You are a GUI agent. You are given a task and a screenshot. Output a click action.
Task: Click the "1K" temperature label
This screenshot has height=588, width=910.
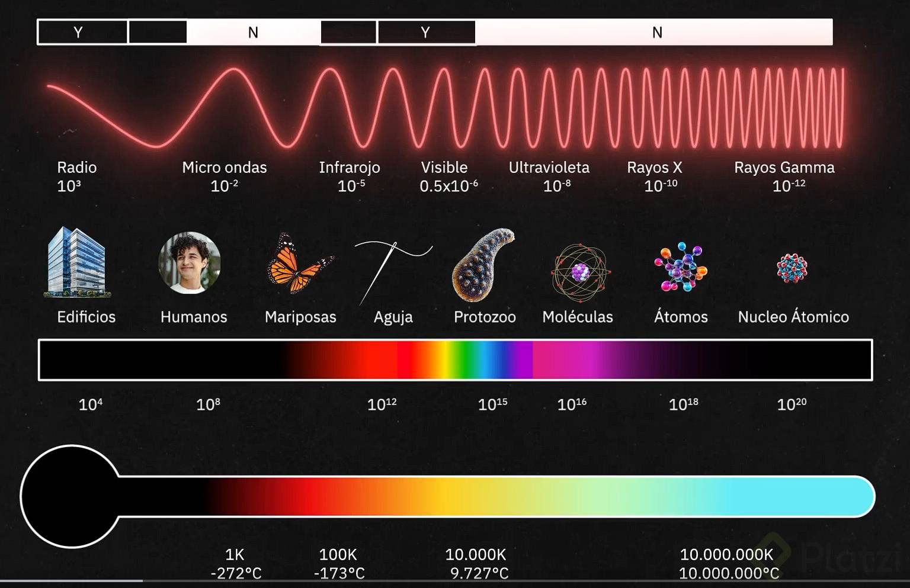235,555
